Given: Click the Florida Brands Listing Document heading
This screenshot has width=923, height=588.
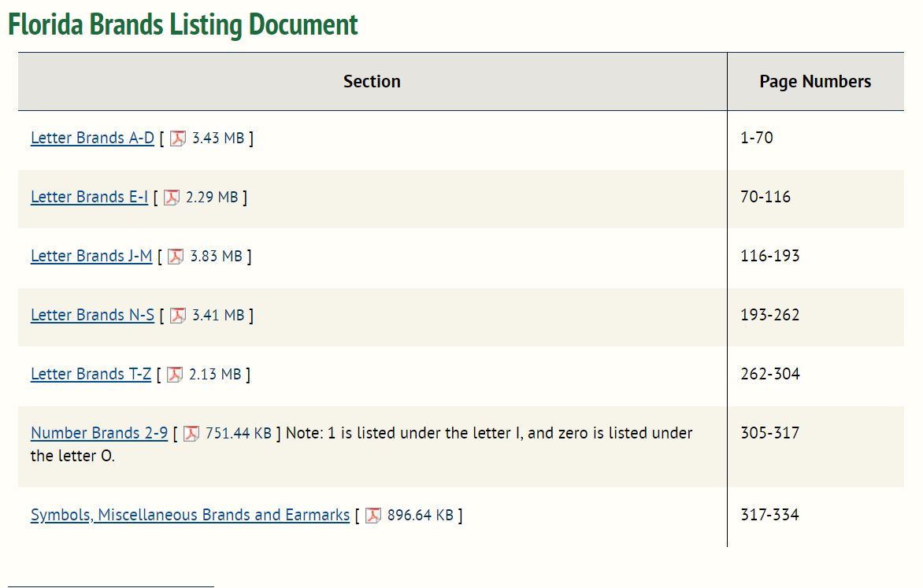Looking at the screenshot, I should [x=183, y=24].
